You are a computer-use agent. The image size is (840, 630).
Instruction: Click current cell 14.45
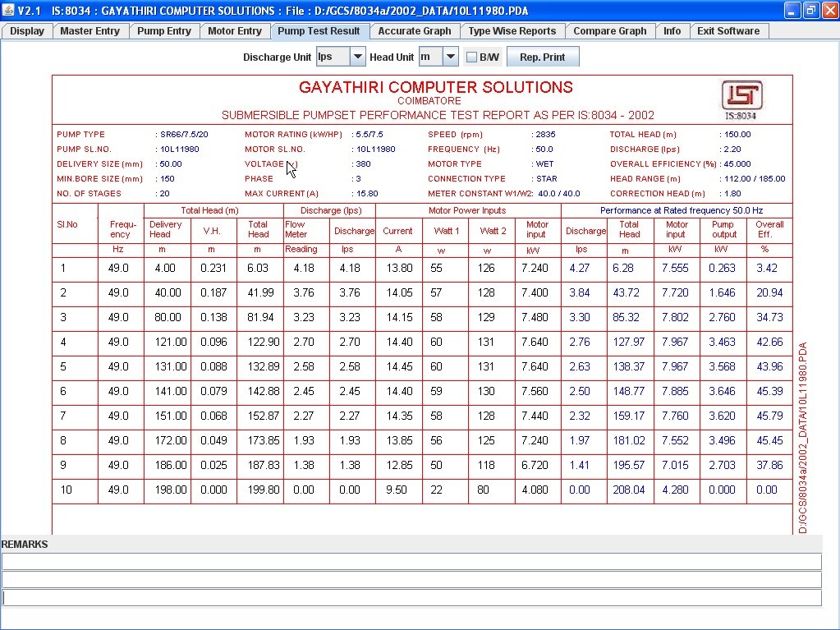coord(400,366)
